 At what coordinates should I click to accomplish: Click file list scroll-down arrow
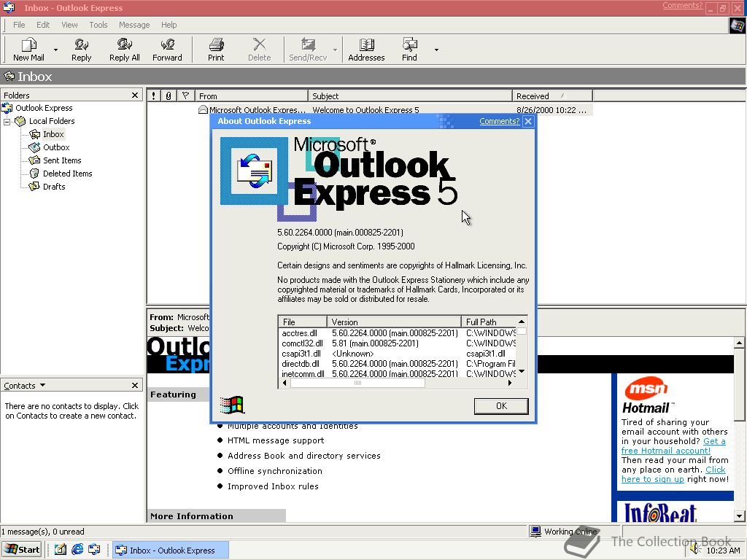pos(522,371)
